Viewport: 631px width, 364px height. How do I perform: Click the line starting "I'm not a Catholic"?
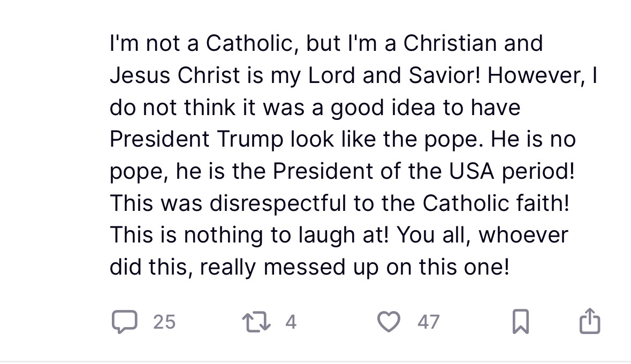coord(326,43)
